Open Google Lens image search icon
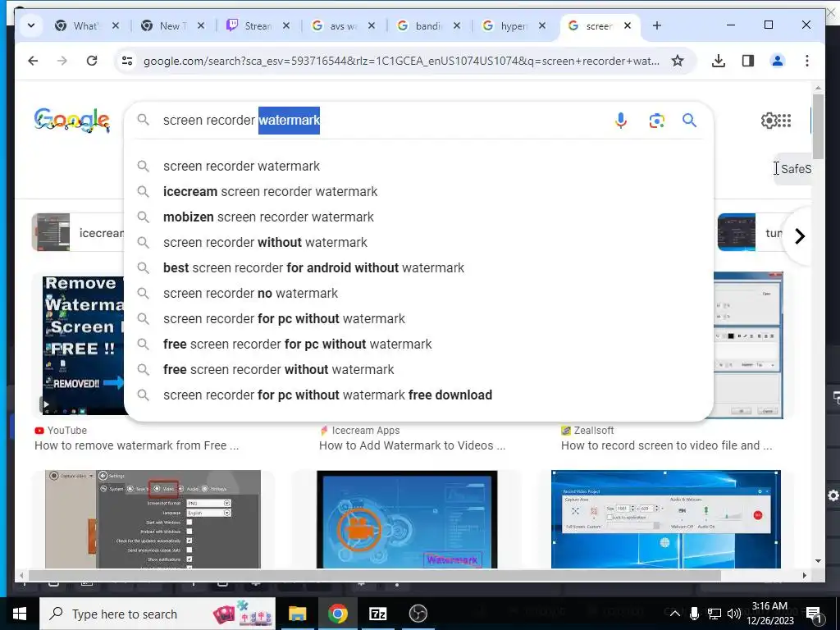This screenshot has height=630, width=840. [x=657, y=121]
